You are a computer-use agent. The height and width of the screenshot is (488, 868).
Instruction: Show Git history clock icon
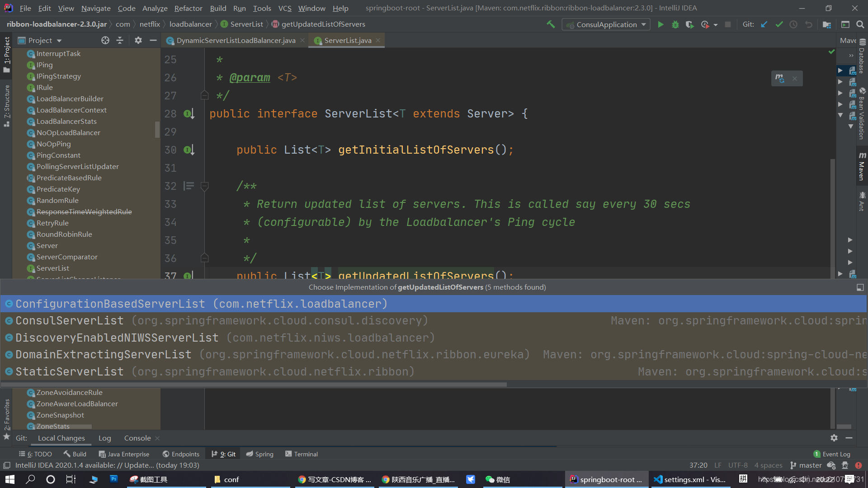point(793,24)
